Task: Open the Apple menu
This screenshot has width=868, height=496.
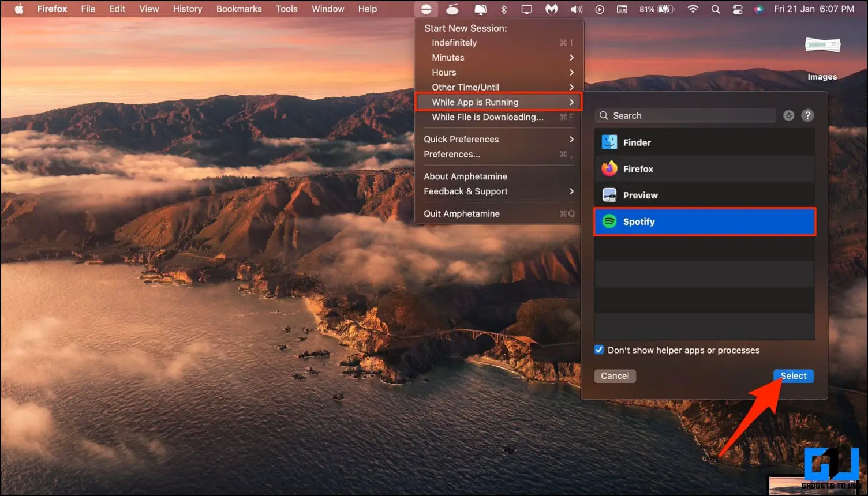Action: (18, 9)
